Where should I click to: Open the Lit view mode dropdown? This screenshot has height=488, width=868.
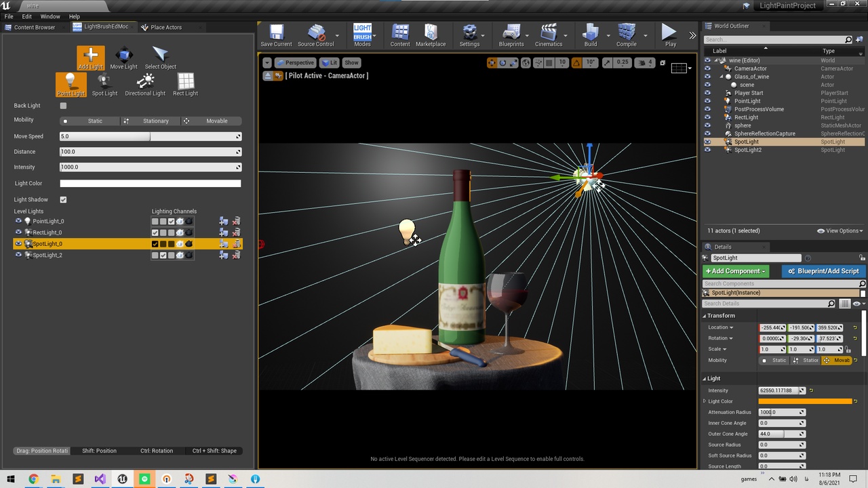(x=330, y=63)
